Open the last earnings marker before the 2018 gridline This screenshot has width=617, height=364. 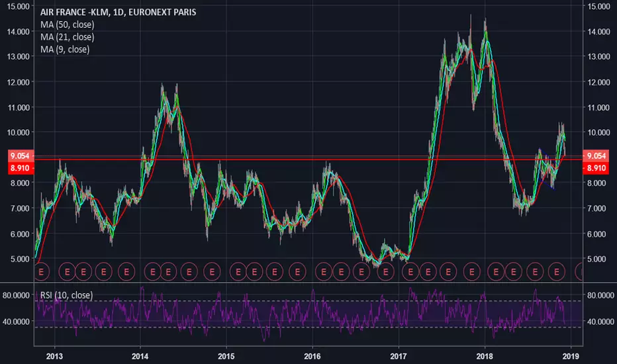(x=472, y=271)
